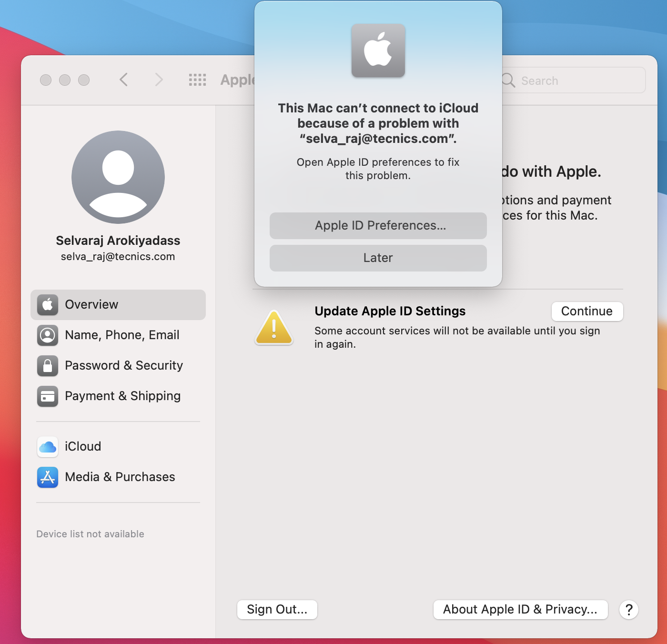Click the blue cloud iCloud icon
This screenshot has height=644, width=667.
click(48, 447)
